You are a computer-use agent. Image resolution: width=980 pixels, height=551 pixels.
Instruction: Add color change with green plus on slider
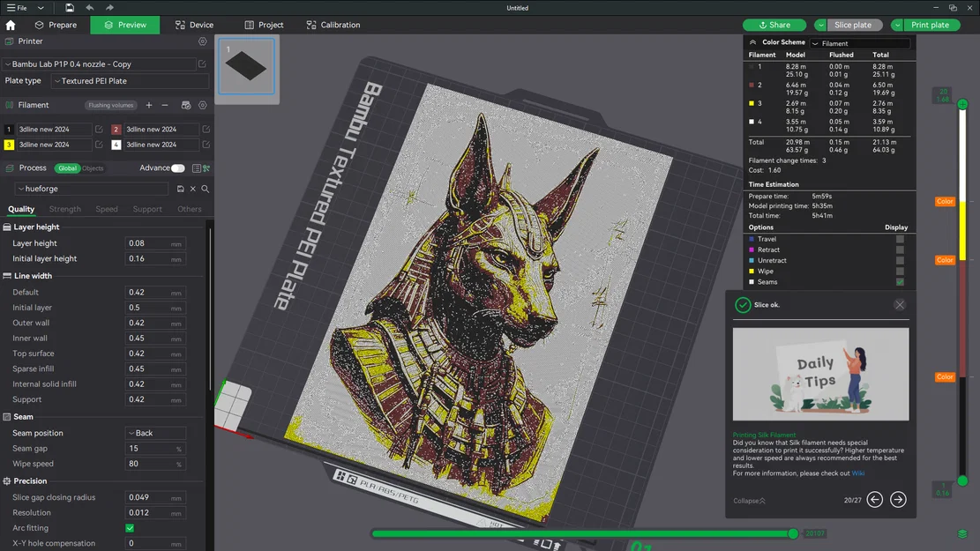[x=962, y=104]
